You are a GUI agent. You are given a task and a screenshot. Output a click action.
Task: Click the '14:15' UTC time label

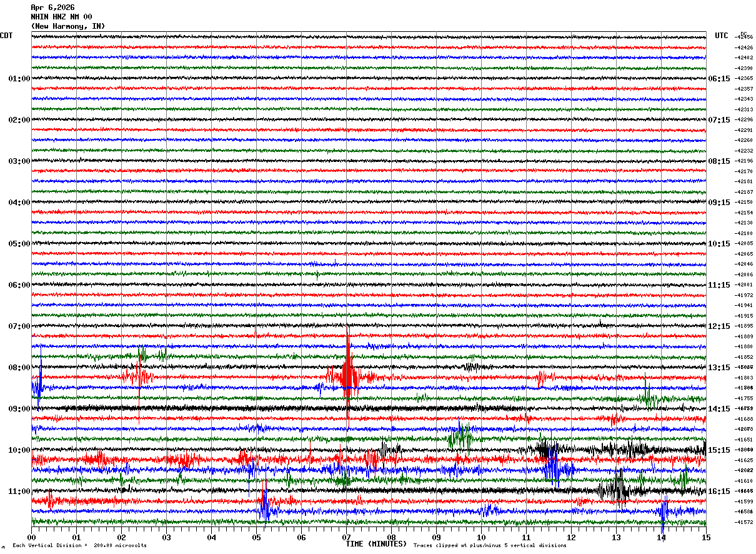point(719,409)
